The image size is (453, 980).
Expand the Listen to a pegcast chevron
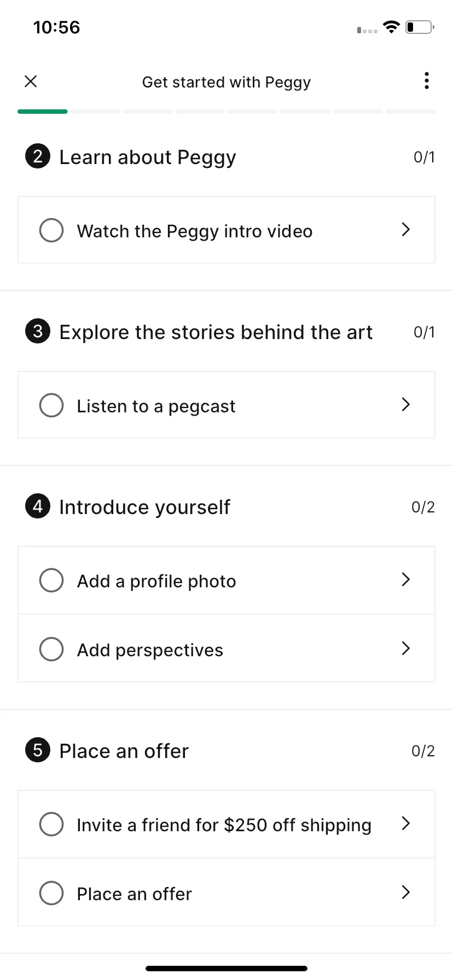405,405
